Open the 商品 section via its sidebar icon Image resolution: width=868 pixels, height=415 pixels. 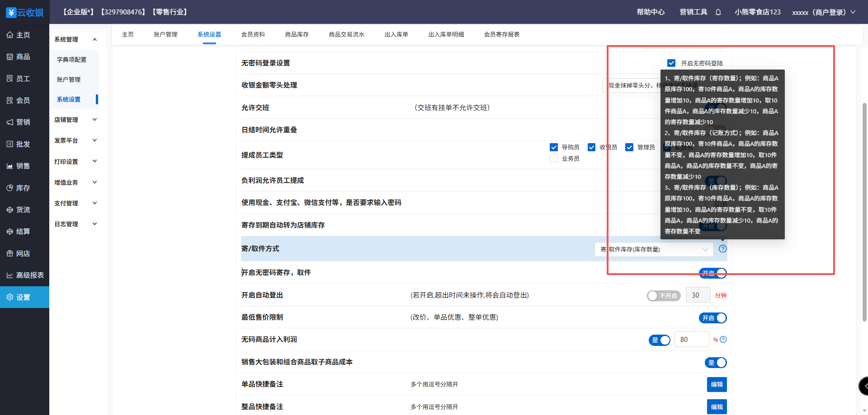click(10, 57)
